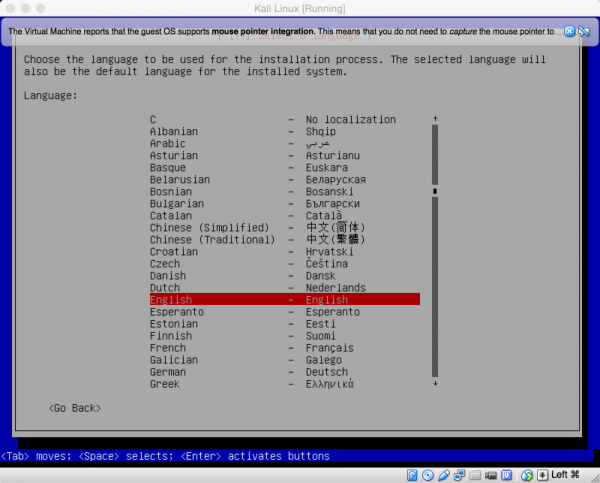Select Belarusian in the language list
Screen dimensions: 600x483
pyautogui.click(x=285, y=179)
